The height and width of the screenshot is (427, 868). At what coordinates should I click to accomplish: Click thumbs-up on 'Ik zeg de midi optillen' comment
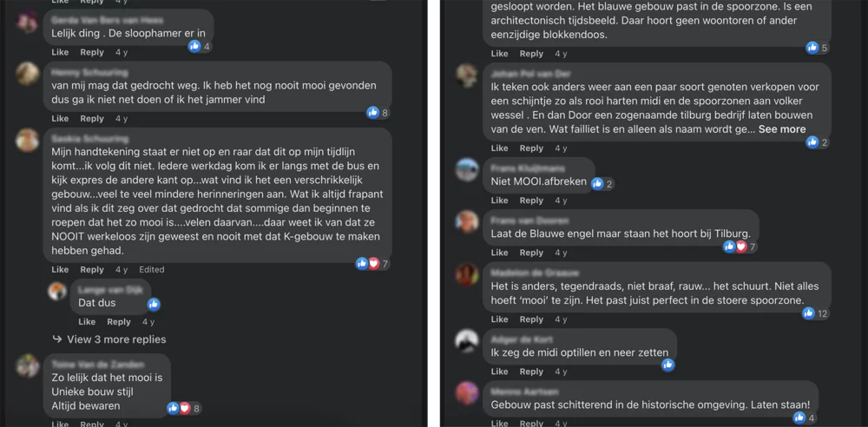click(x=668, y=365)
